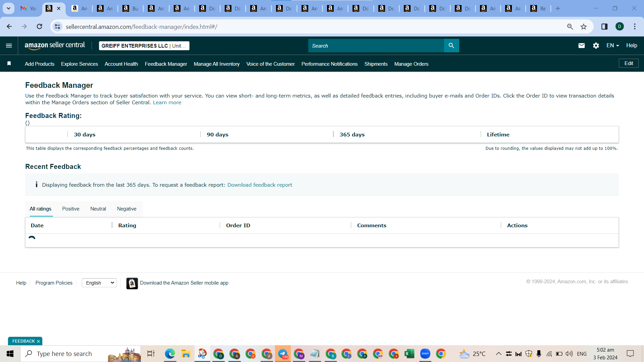Open the Windows notification center icon

(x=630, y=354)
